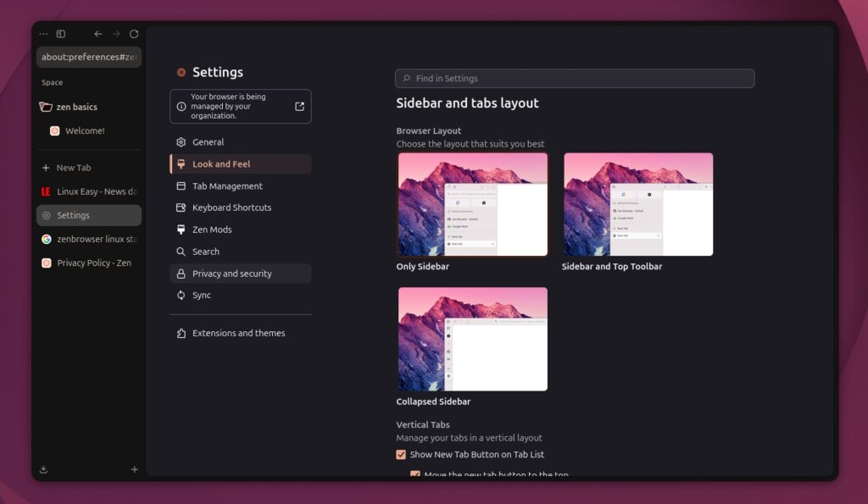
Task: Click the gear icon next to General
Action: click(181, 142)
